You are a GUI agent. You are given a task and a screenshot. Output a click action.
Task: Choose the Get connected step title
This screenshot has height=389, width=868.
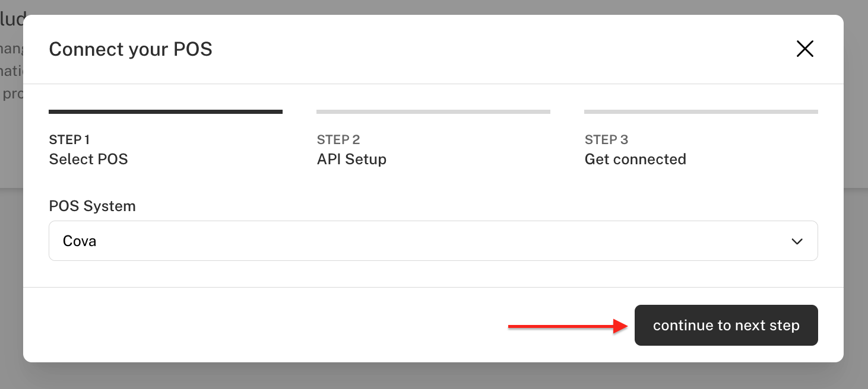click(635, 159)
